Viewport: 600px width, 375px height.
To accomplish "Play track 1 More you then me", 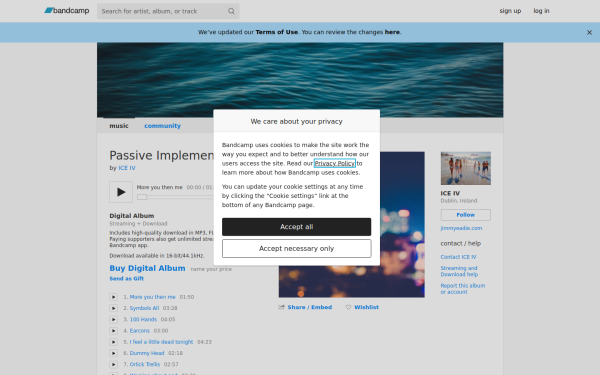I will pos(114,297).
